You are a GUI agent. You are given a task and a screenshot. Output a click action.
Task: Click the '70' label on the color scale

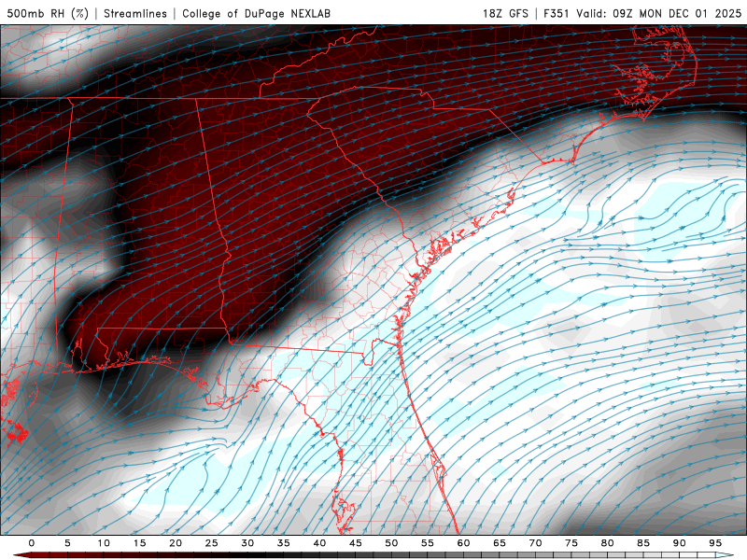tap(535, 543)
